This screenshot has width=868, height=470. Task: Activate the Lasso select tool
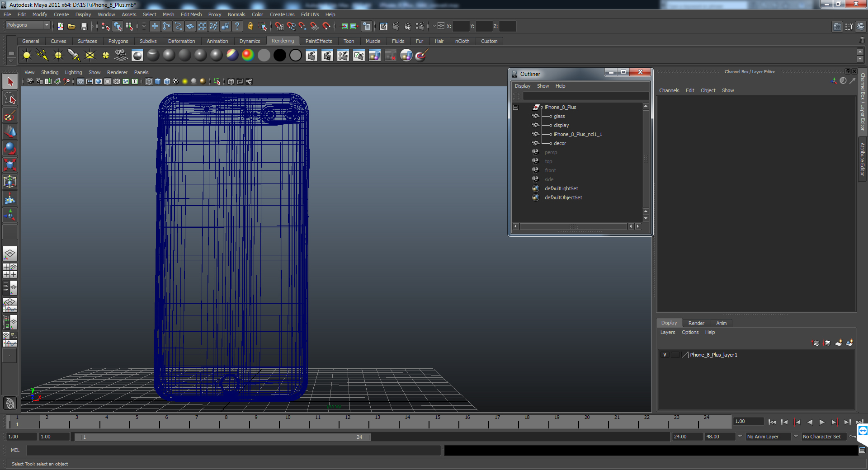(x=10, y=99)
